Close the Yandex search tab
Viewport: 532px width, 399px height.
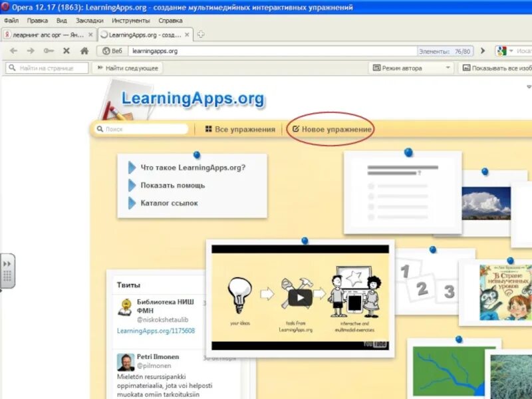pos(90,35)
